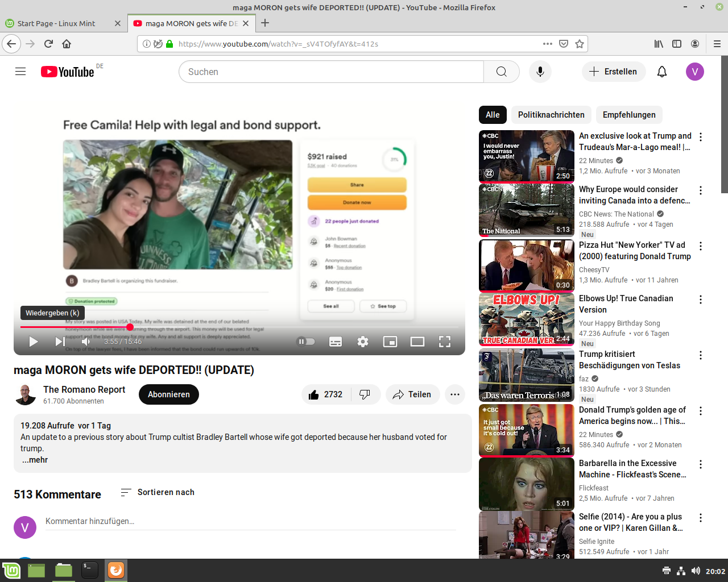Open Why Europe would consider inviting Canada

(x=635, y=195)
